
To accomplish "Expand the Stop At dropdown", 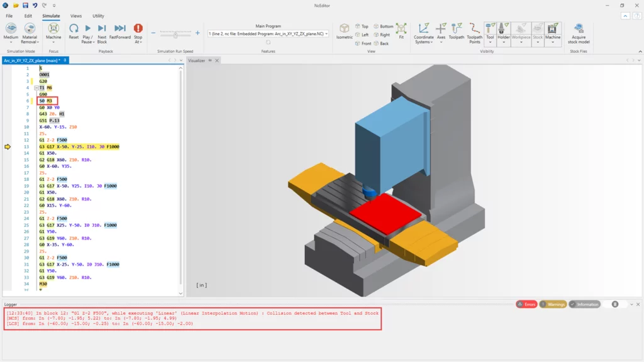I will coord(138,42).
